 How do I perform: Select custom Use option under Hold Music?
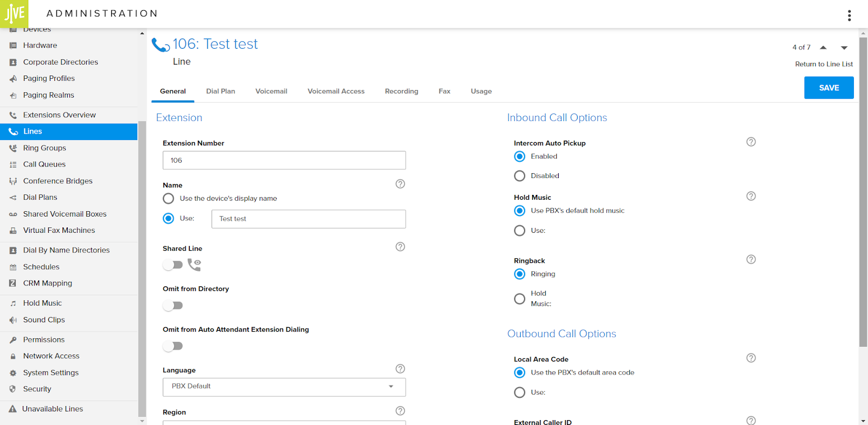pos(520,231)
